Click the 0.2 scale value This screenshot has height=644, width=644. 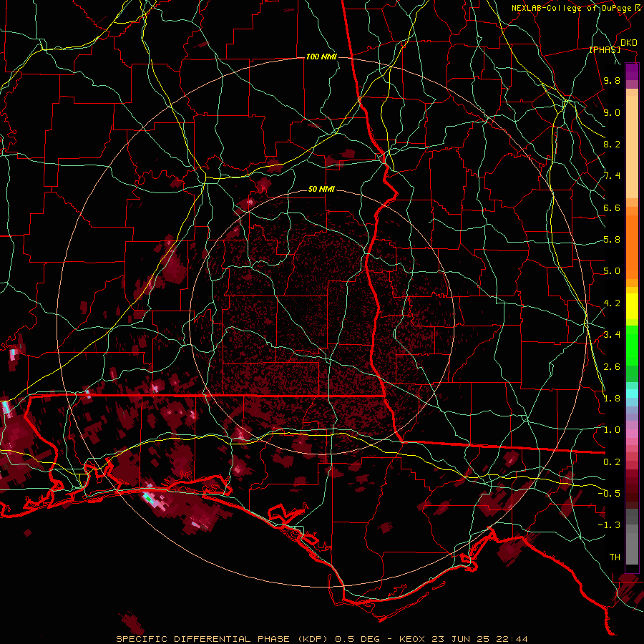pyautogui.click(x=612, y=462)
